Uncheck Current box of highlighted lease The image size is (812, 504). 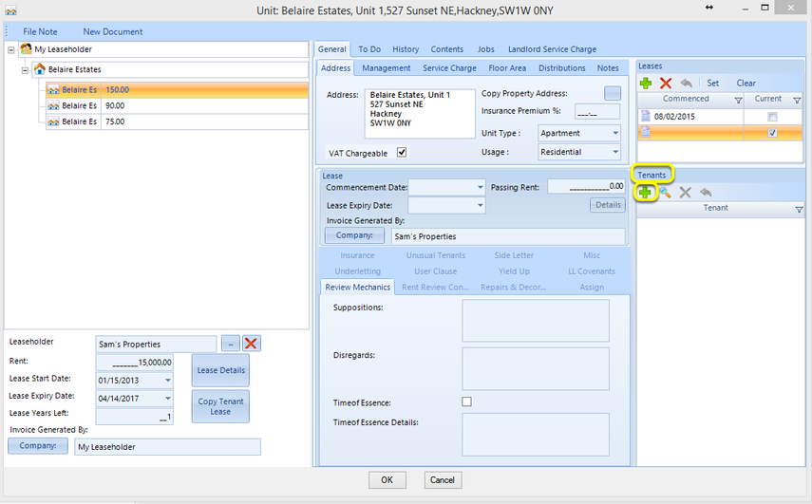point(772,133)
